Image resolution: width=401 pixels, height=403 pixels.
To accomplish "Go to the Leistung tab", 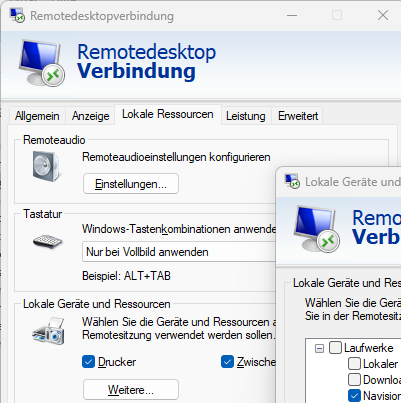I will [246, 116].
